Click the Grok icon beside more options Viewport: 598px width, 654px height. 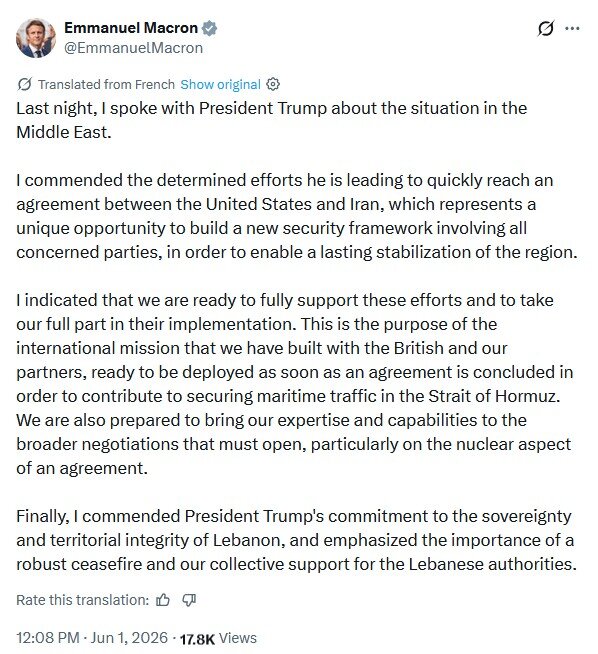[x=546, y=28]
